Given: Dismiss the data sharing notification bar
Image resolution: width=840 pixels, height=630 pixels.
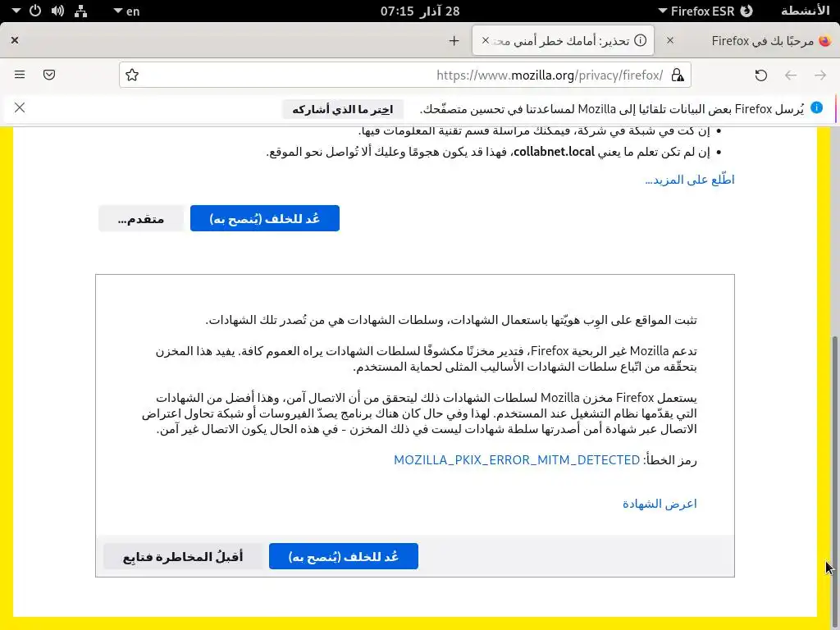Looking at the screenshot, I should (x=20, y=108).
